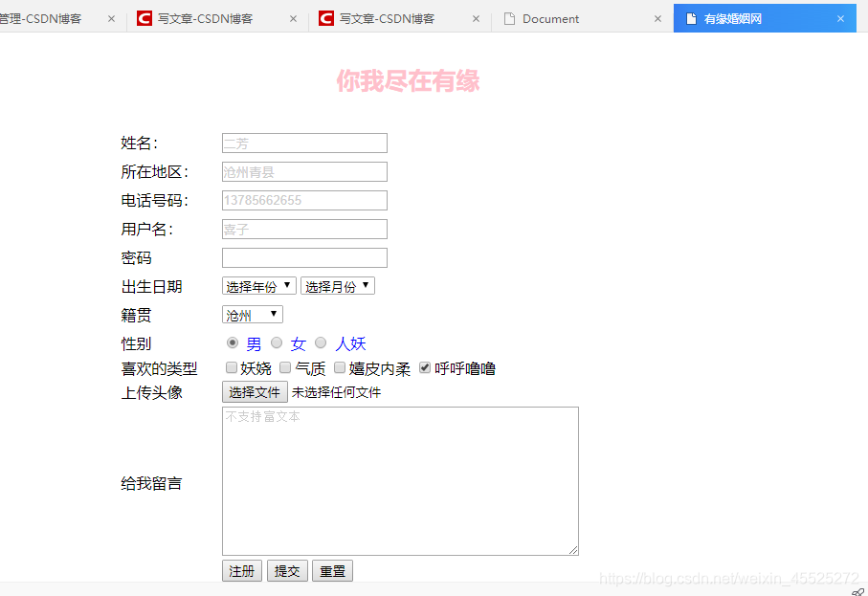The image size is (868, 596).
Task: Click the 给我留言 message textarea
Action: (399, 478)
